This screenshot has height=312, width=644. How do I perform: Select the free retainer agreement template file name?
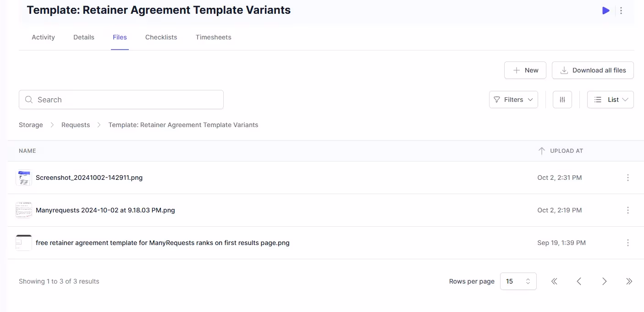tap(163, 243)
